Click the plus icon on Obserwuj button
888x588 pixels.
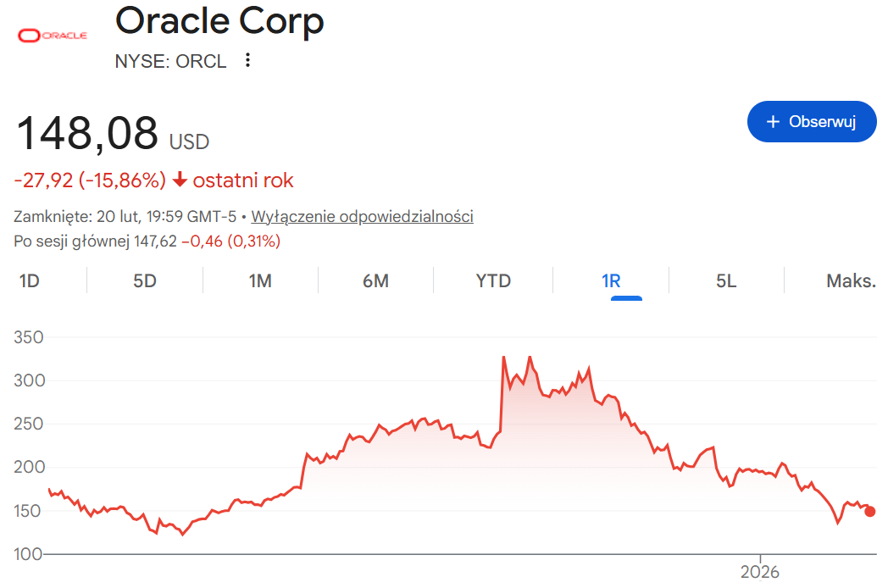click(772, 122)
